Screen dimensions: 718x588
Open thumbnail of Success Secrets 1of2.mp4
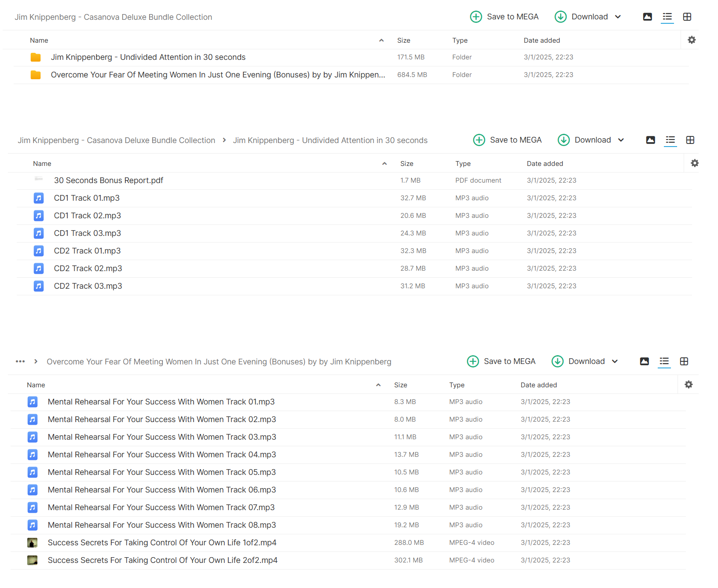33,543
